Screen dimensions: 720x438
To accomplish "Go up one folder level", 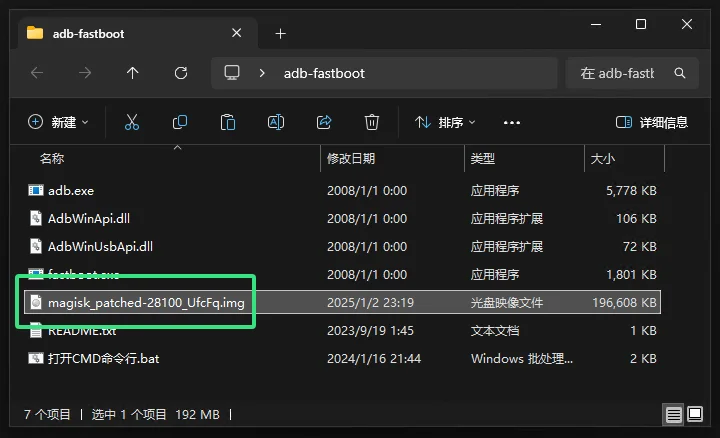I will (133, 73).
